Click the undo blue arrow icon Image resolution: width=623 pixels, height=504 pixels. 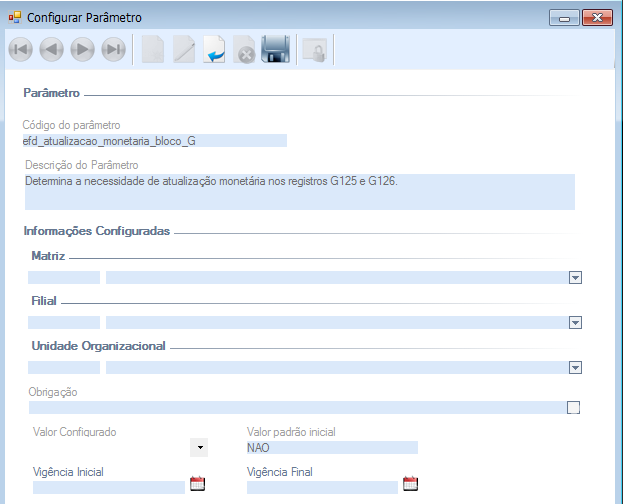(215, 50)
